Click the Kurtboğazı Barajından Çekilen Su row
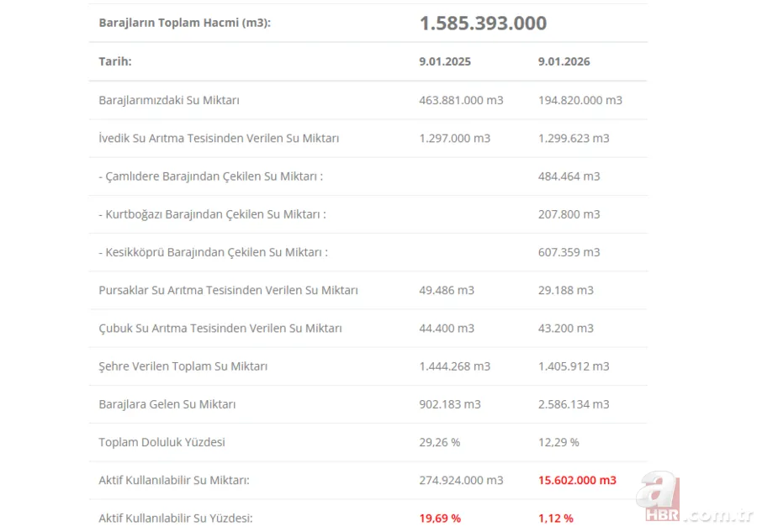The image size is (757, 532). [212, 214]
